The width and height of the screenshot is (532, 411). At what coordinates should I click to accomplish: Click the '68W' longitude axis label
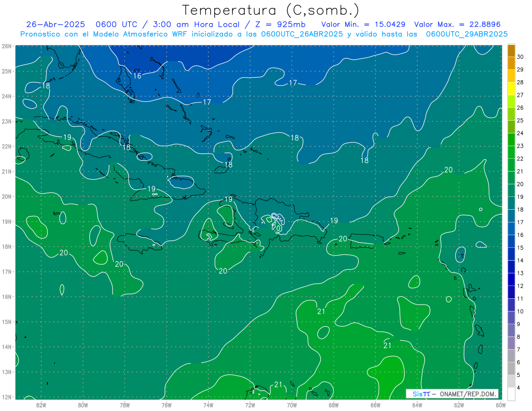(x=334, y=404)
